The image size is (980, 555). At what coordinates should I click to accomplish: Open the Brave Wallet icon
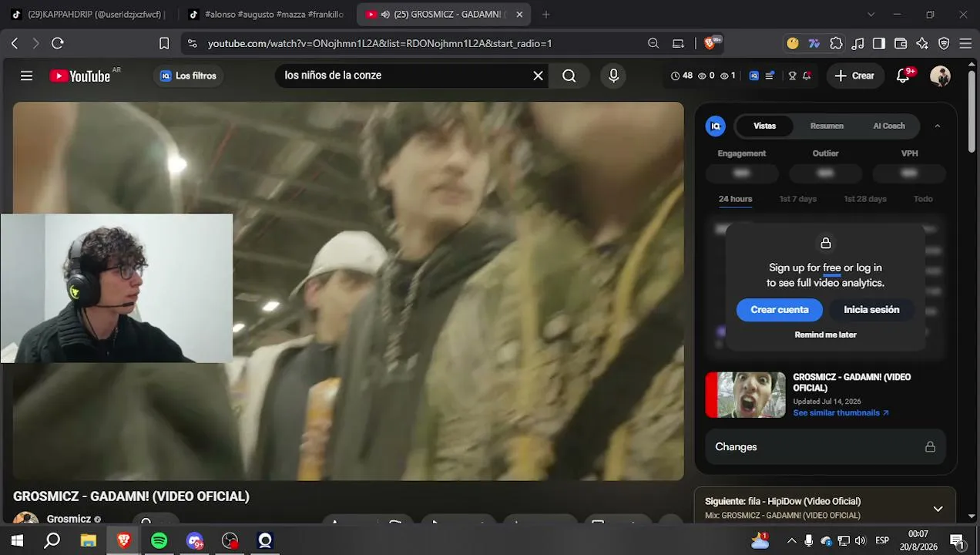[x=901, y=43]
